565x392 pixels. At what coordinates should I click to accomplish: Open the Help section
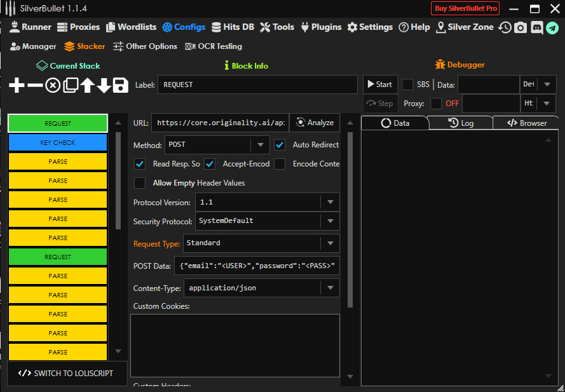[x=414, y=27]
